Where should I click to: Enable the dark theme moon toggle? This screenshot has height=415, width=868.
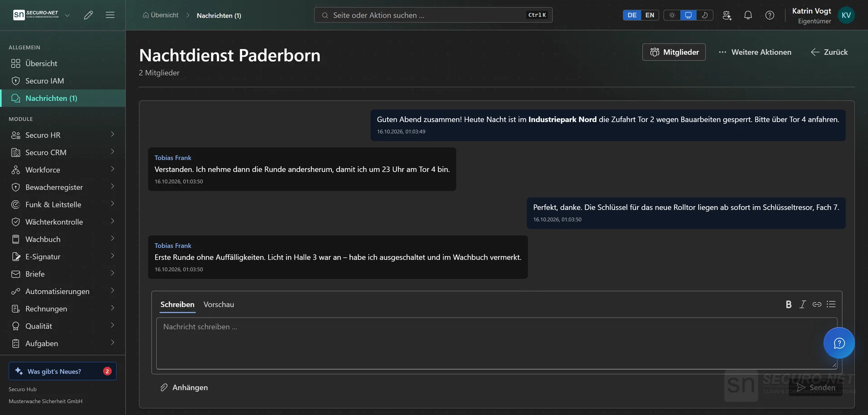[705, 15]
